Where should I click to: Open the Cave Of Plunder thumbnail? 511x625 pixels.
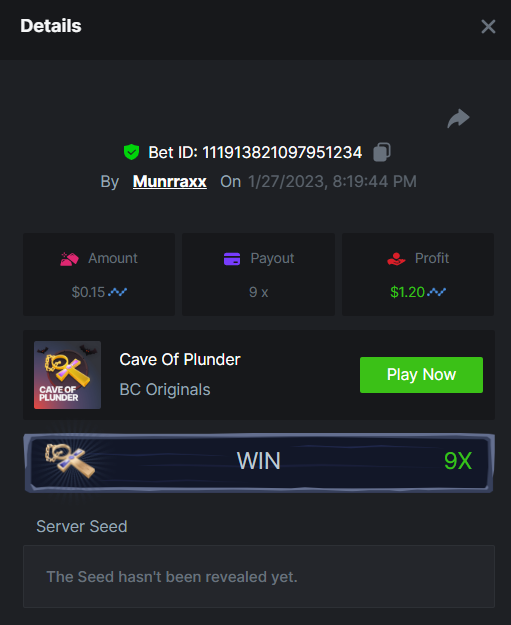tap(67, 375)
